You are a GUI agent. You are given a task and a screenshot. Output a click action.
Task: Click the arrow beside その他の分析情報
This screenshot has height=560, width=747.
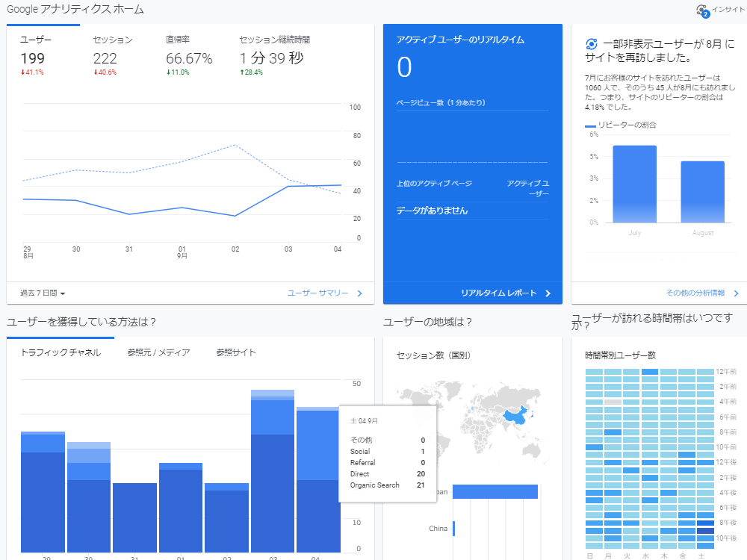coord(736,293)
